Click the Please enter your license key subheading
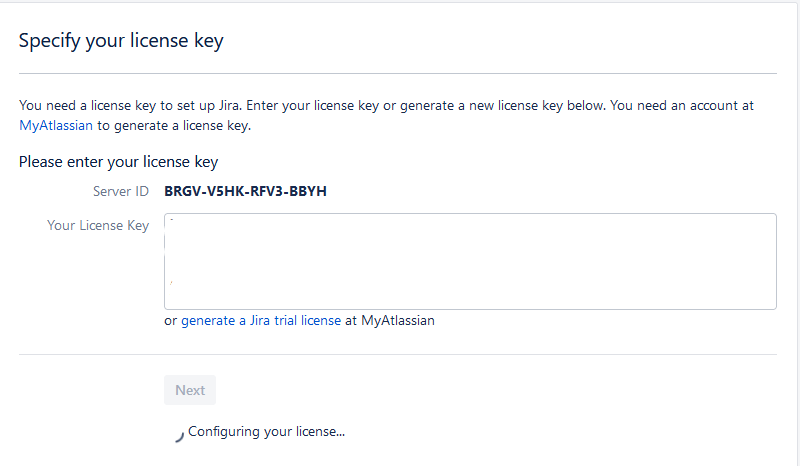Screen dimensions: 800x466 (118, 161)
